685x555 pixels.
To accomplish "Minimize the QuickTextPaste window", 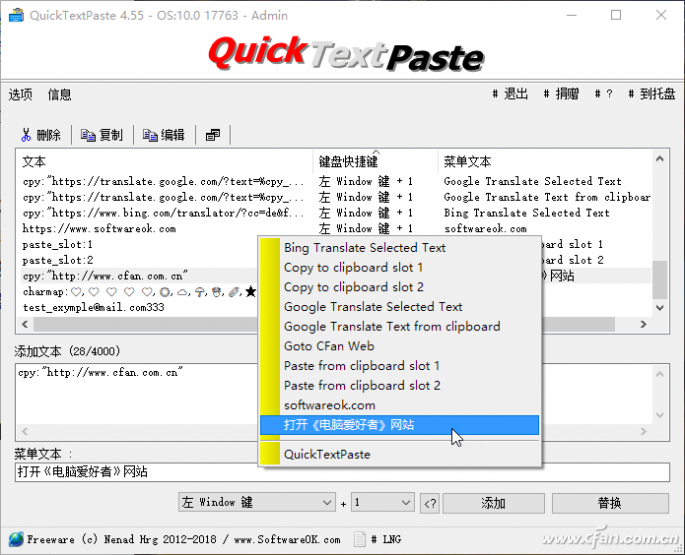I will click(571, 15).
